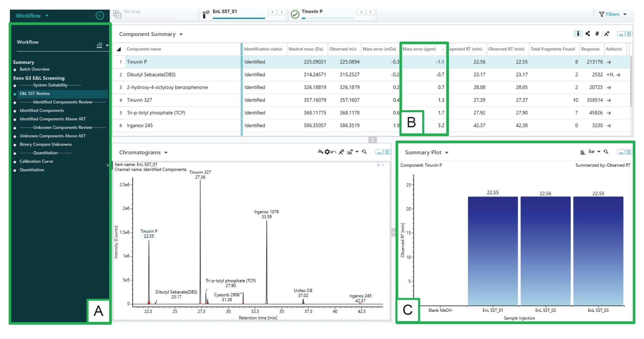Go to previous sample before EnL SST_01
The image size is (644, 339).
point(272,12)
